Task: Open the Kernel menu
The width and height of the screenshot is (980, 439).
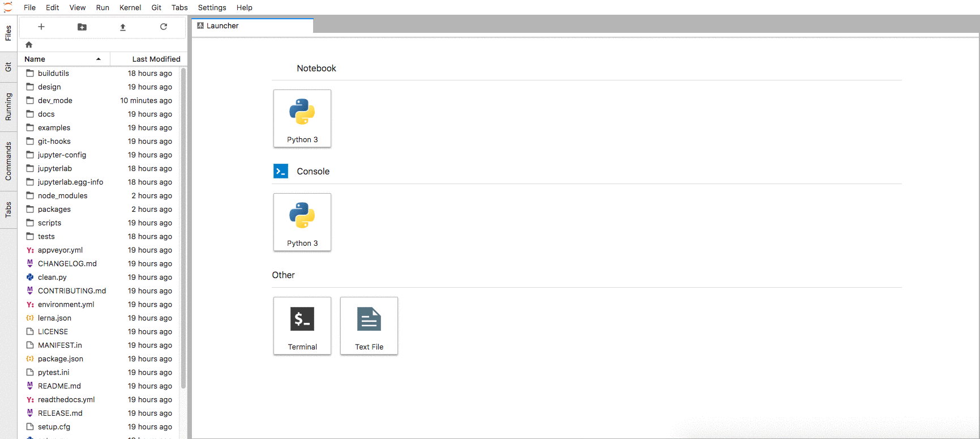Action: point(130,7)
